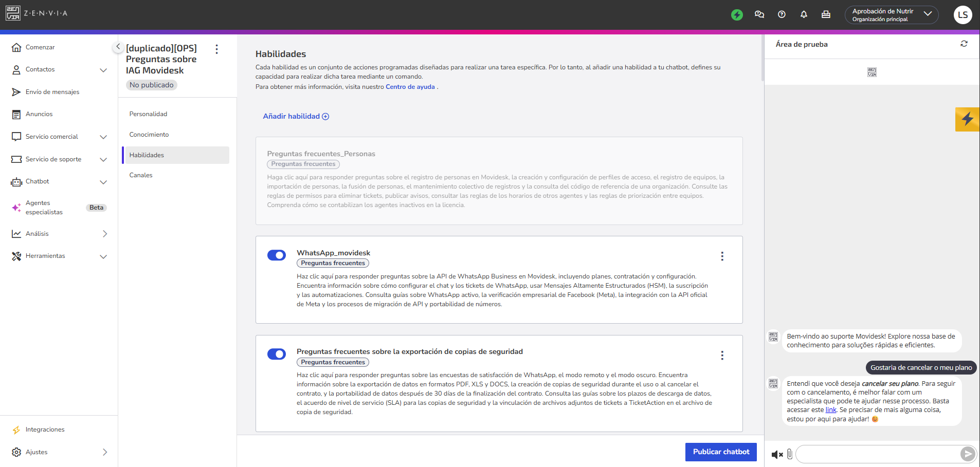Click the Zenvia logo in the header
The image size is (980, 467).
37,13
